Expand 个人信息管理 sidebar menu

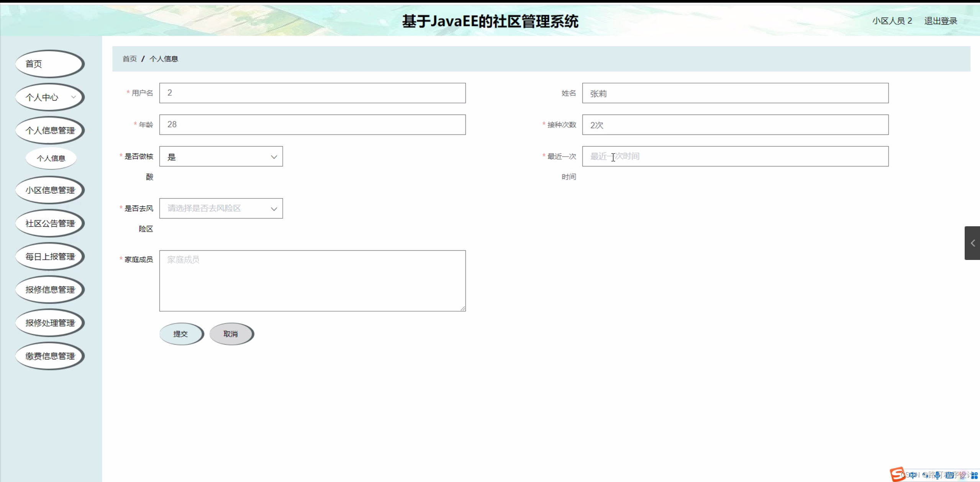pos(50,131)
